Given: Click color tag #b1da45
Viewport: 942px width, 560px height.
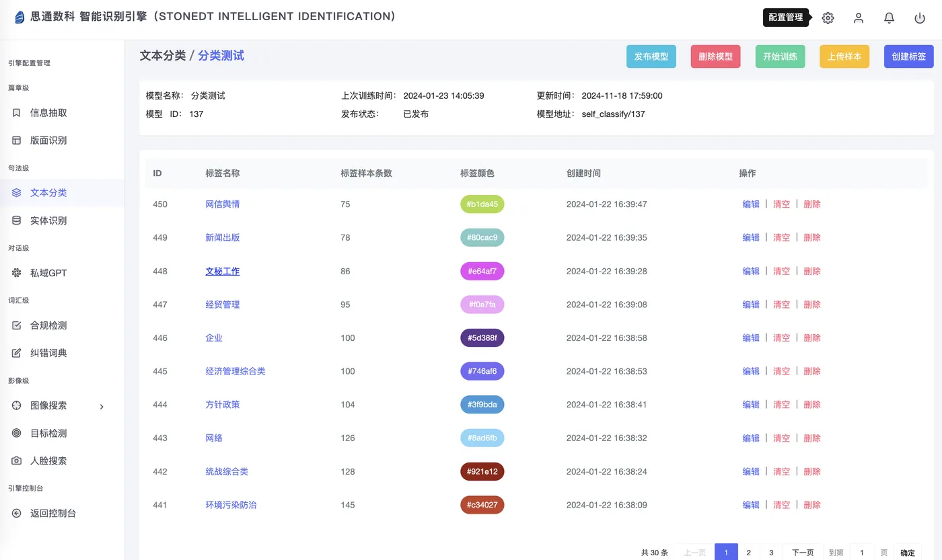Looking at the screenshot, I should (x=482, y=204).
